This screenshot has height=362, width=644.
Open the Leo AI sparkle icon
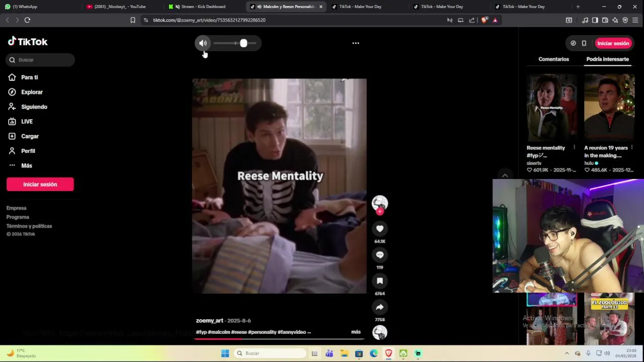(x=615, y=20)
